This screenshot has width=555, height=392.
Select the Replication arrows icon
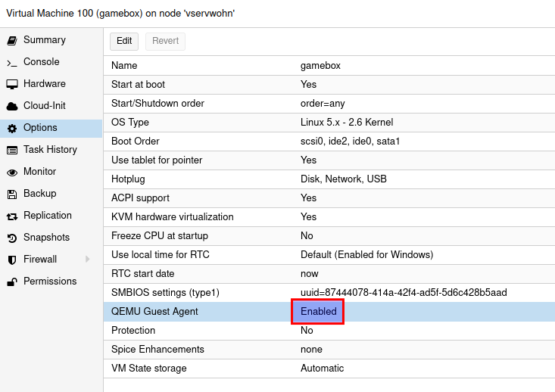pos(12,216)
